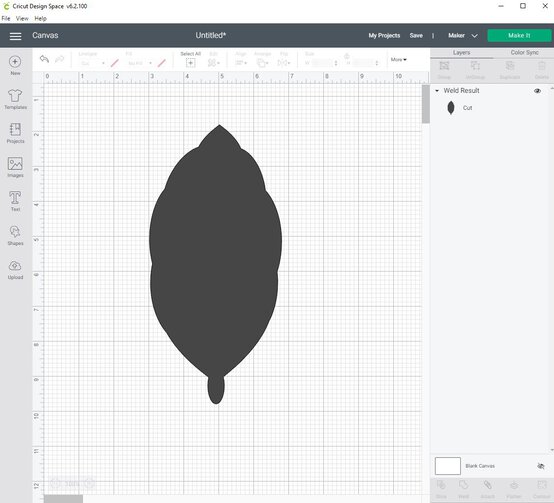Click the Canvas label in header
This screenshot has width=554, height=503.
coord(45,35)
